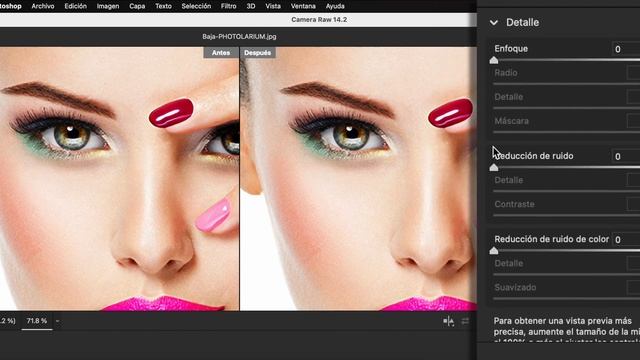The width and height of the screenshot is (640, 360).
Task: Click the Después label on the preview
Action: 258,53
